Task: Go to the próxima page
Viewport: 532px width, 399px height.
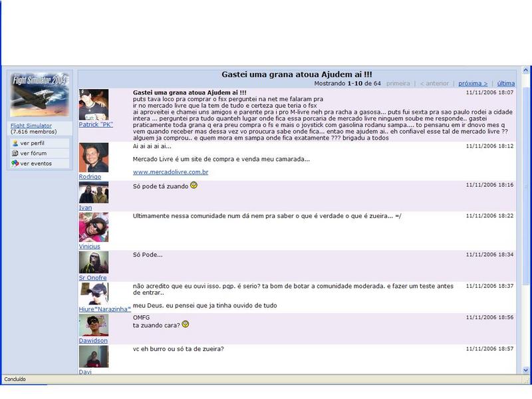Action: tap(473, 84)
